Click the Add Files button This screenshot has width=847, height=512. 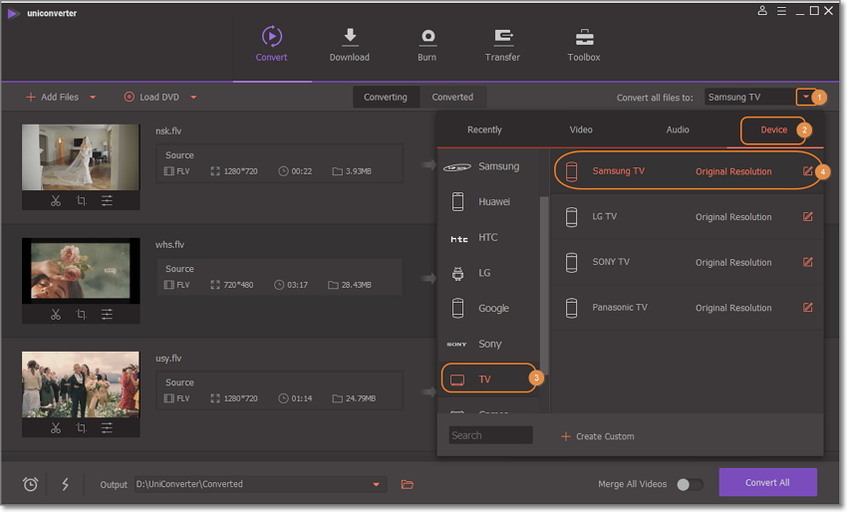tap(53, 97)
